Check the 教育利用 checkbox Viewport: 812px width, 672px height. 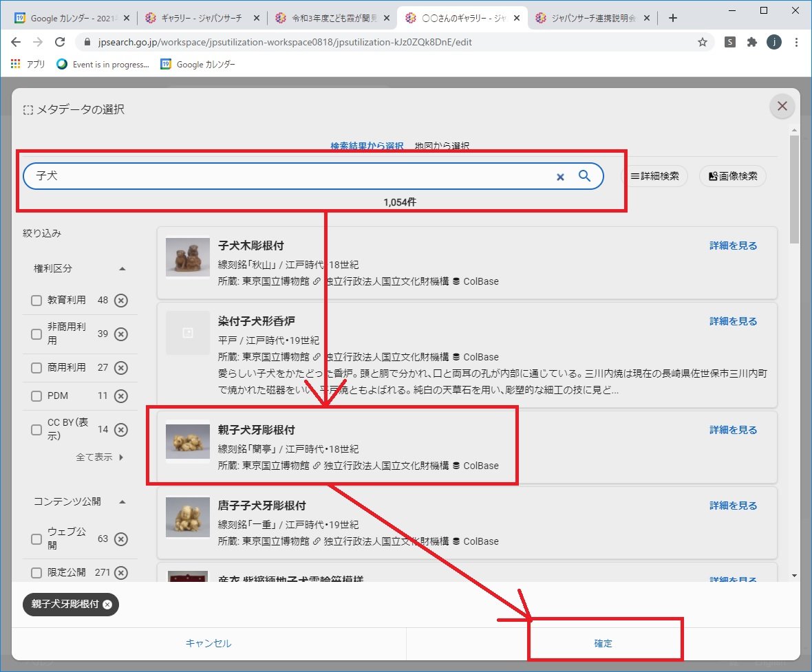[x=36, y=301]
